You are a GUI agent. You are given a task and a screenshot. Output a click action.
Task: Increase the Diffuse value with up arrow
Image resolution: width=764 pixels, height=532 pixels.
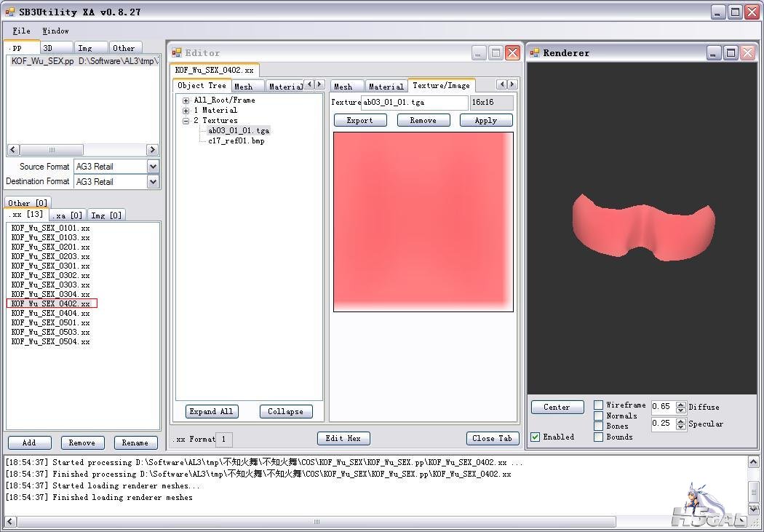tap(681, 404)
